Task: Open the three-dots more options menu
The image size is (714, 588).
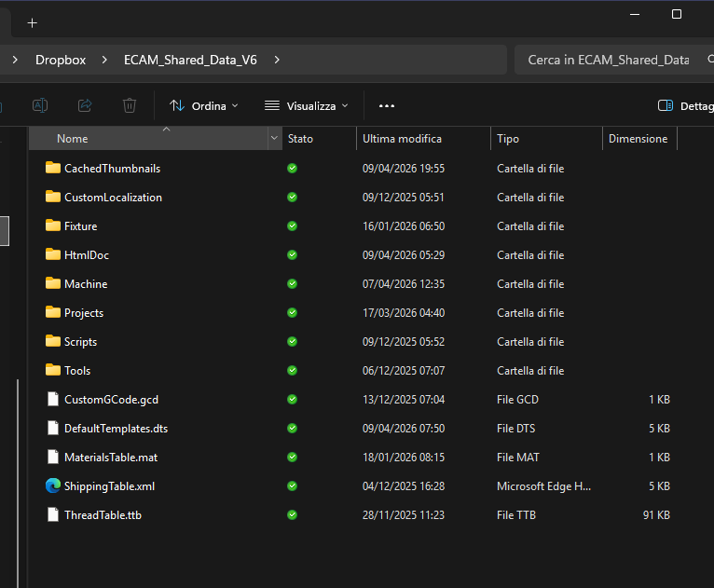Action: (x=387, y=106)
